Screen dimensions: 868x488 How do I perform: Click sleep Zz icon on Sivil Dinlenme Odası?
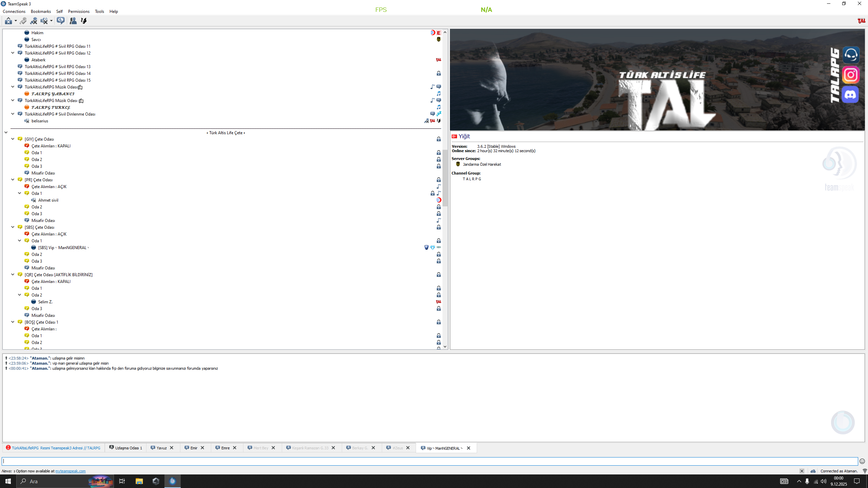tap(439, 114)
